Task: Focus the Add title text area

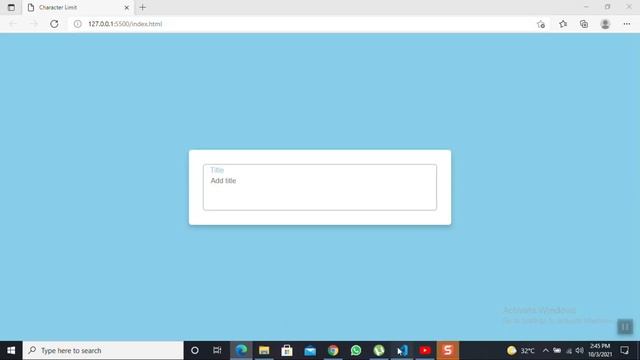Action: pos(320,187)
